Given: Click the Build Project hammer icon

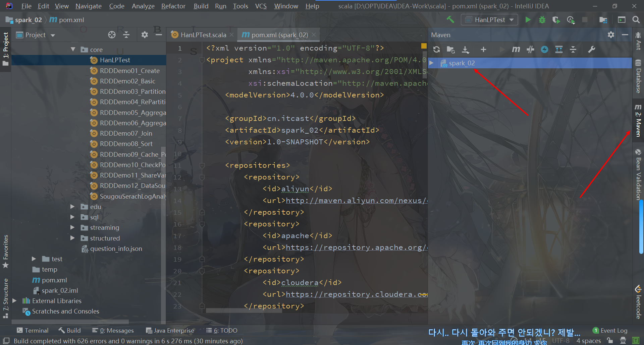Looking at the screenshot, I should pyautogui.click(x=450, y=20).
